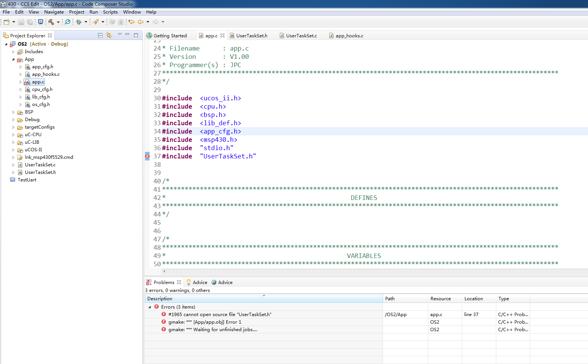
Task: Click the New wizard toolbar icon
Action: (x=6, y=22)
